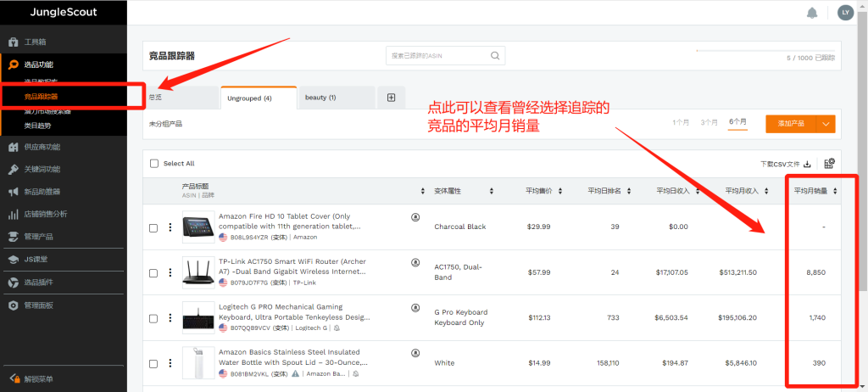868x392 pixels.
Task: Switch time range to 1个月
Action: tap(681, 122)
